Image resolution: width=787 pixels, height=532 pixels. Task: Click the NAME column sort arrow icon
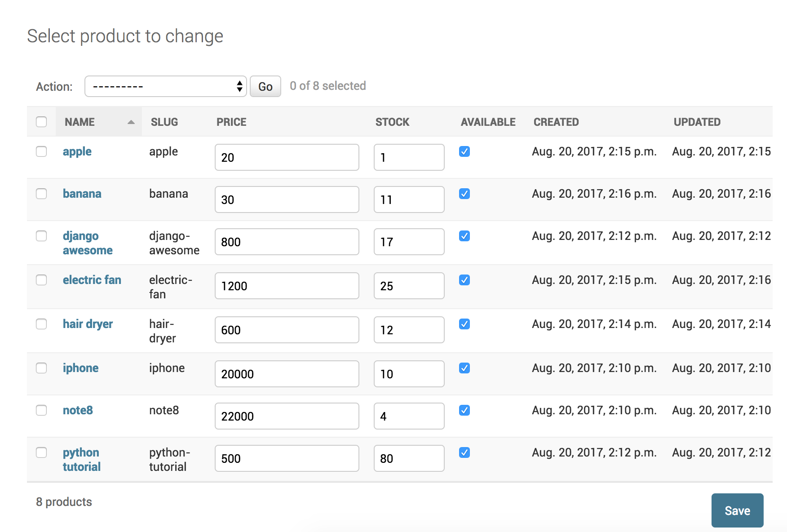click(131, 122)
